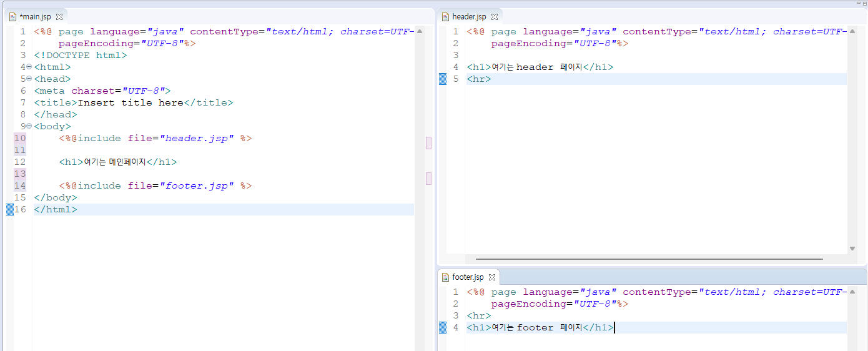
Task: Click blue change marker at main.jsp line 16
Action: coord(9,209)
